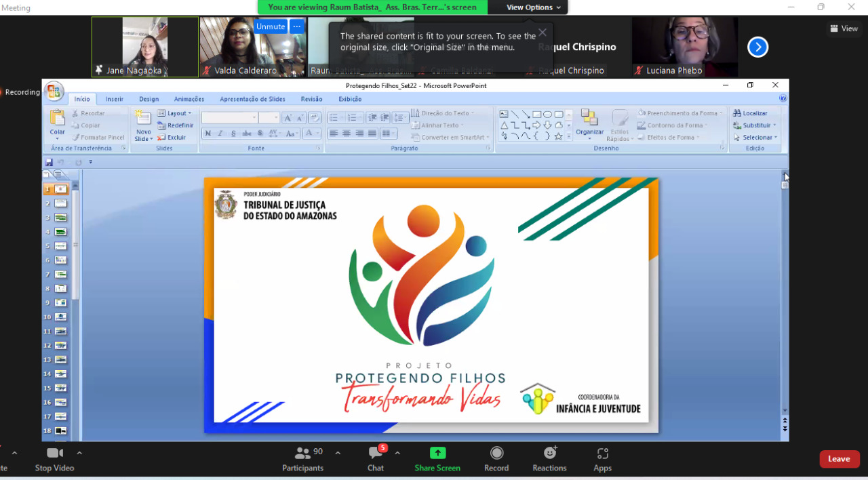Screen dimensions: 868x480
Task: Click the increase font size icon
Action: click(x=288, y=118)
